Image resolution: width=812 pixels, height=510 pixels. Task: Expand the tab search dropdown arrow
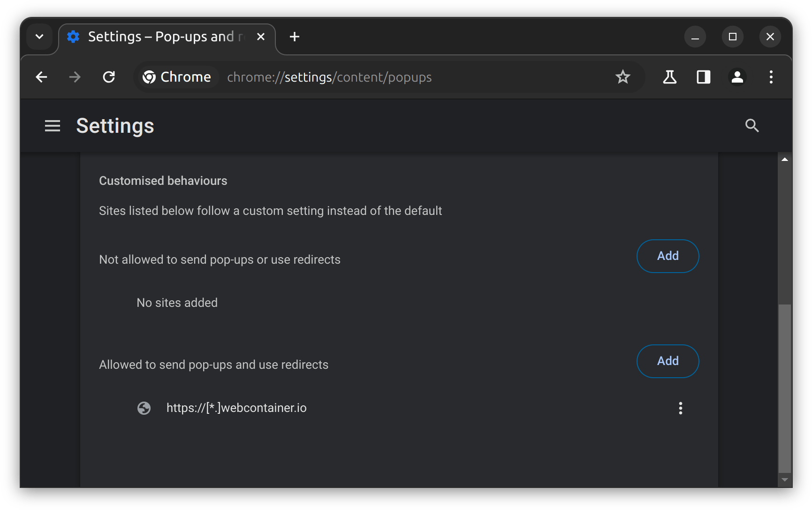click(39, 37)
